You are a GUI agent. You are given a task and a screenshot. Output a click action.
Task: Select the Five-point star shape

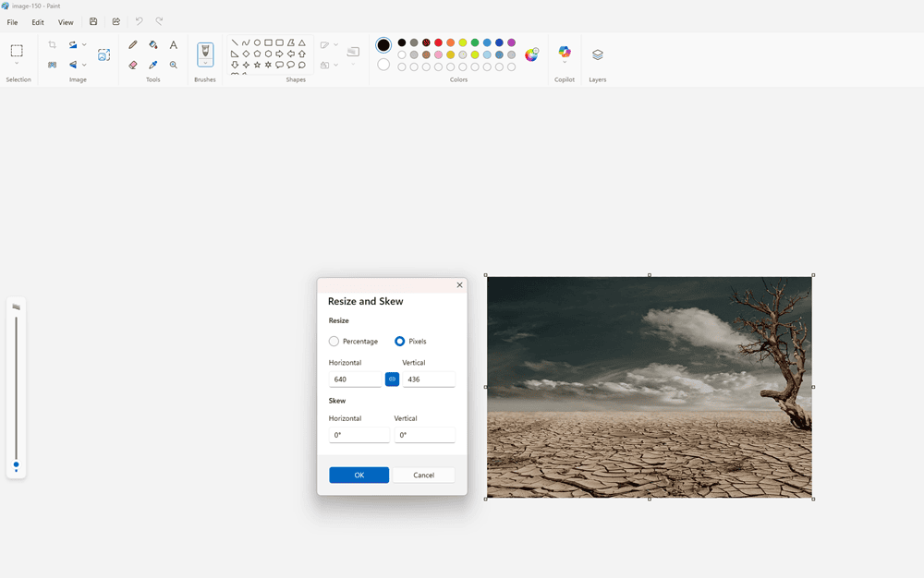coord(257,65)
